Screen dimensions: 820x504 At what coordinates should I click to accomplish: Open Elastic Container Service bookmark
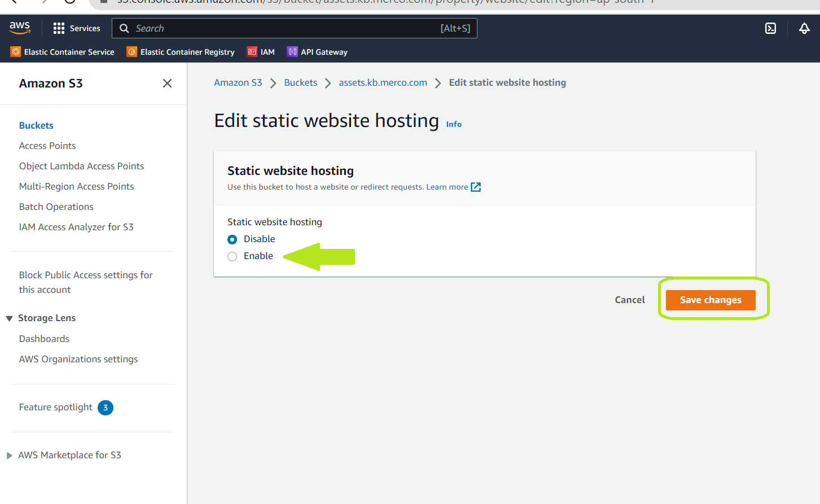pyautogui.click(x=69, y=52)
